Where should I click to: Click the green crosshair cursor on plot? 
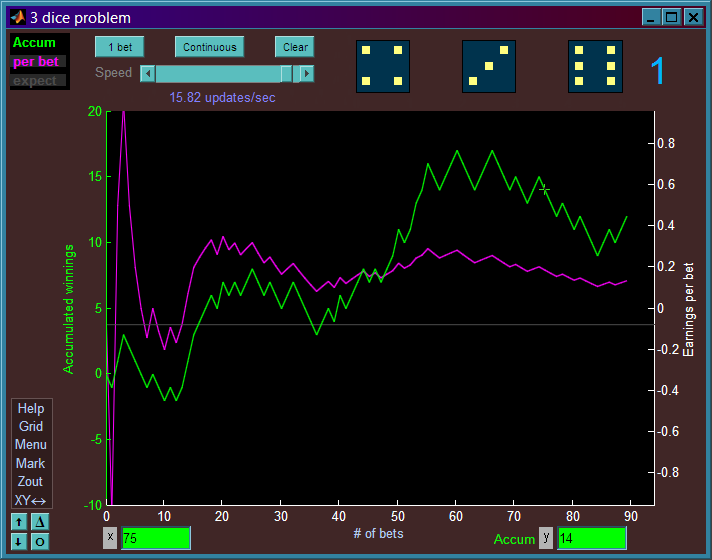point(544,189)
